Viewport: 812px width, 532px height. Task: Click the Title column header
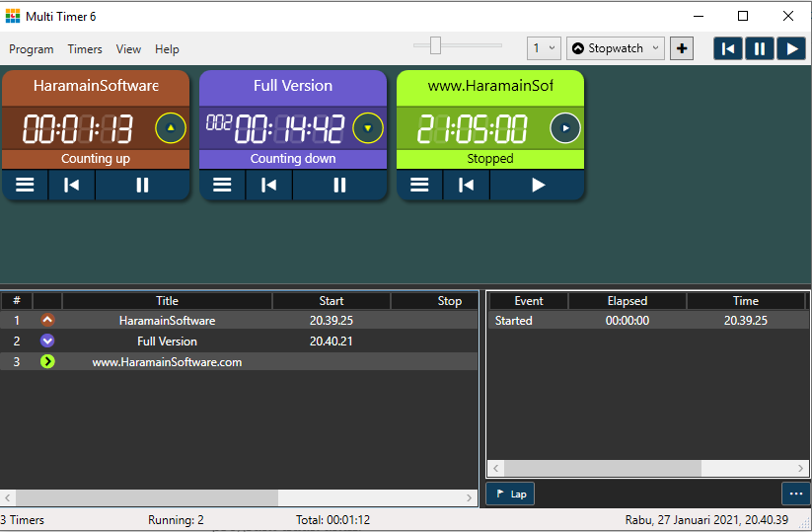168,301
